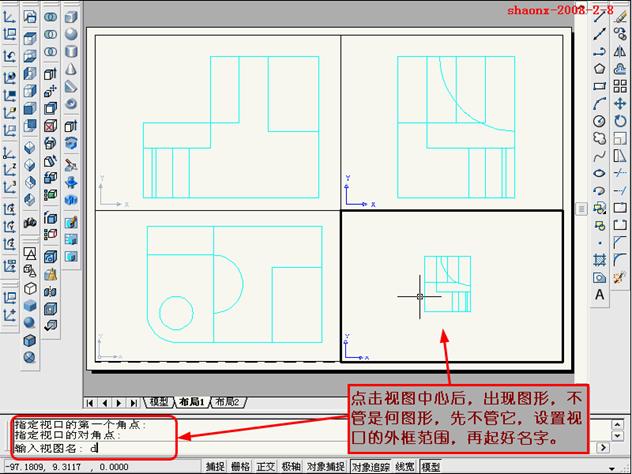Select the Line tool in Draw toolbar
The height and width of the screenshot is (474, 632).
598,17
